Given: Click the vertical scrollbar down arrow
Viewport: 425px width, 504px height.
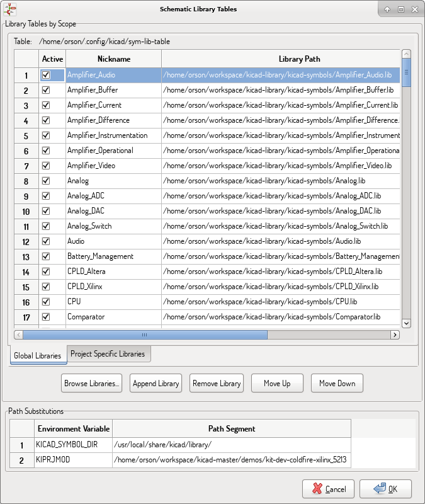Looking at the screenshot, I should pos(406,323).
